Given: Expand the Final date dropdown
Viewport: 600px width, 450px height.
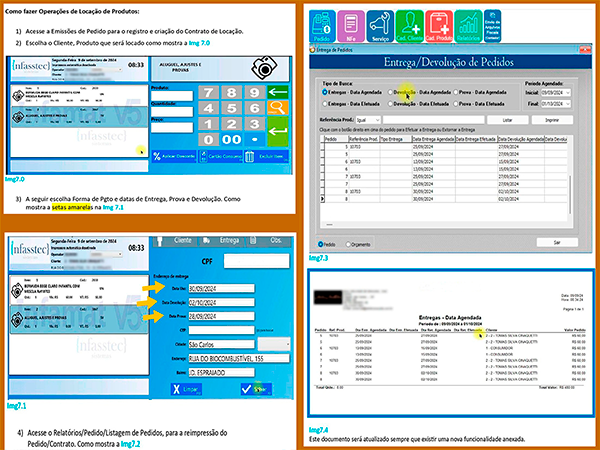Looking at the screenshot, I should point(568,104).
